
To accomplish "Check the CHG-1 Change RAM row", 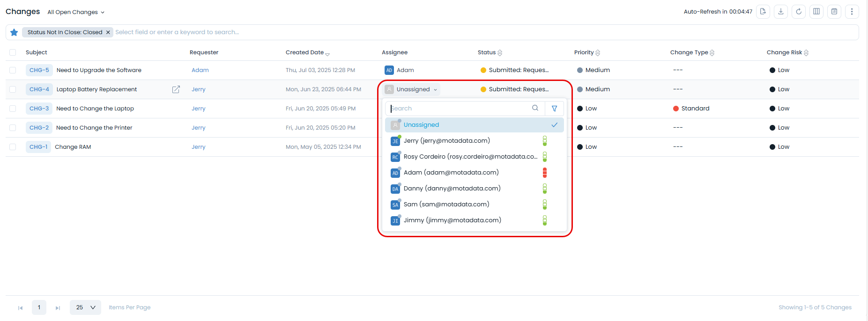I will click(x=13, y=147).
